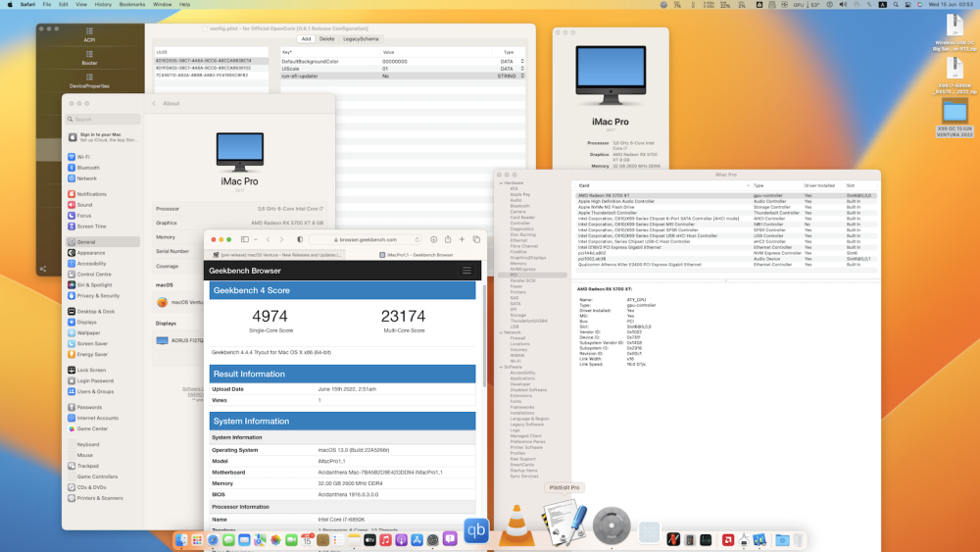Switch to macOS Ventura pre-release tab
Viewport: 980px width, 552px height.
278,255
